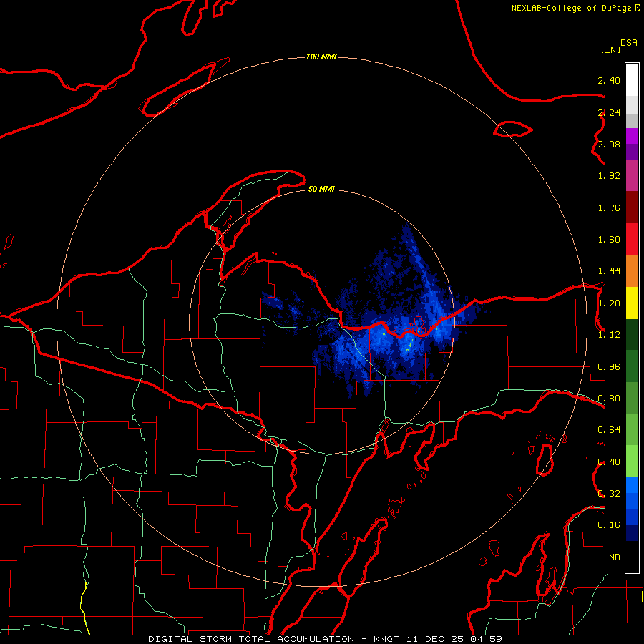Click the ND legend label
The height and width of the screenshot is (644, 644).
click(615, 557)
